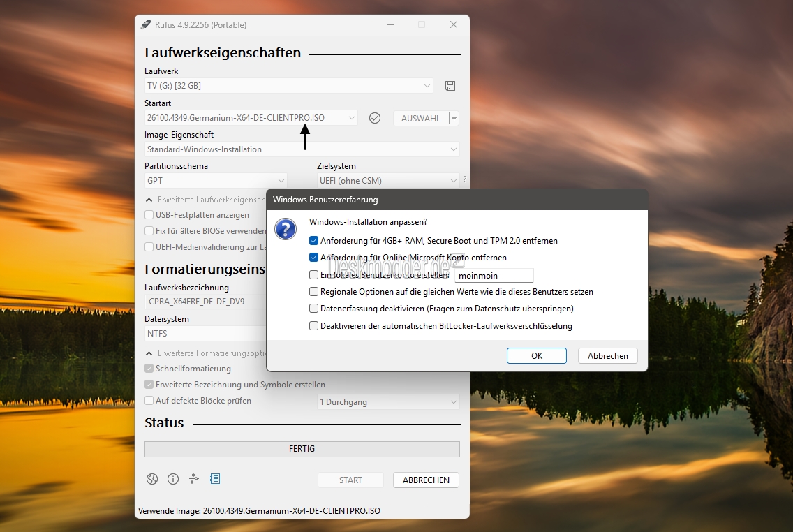Click the FERTIG status progress bar
The image size is (793, 532).
click(302, 449)
